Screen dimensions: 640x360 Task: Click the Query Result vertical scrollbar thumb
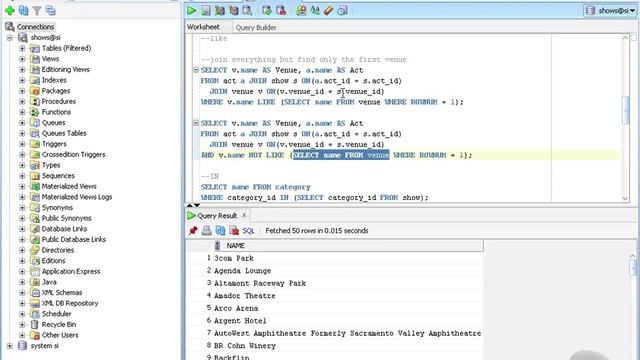tap(633, 268)
